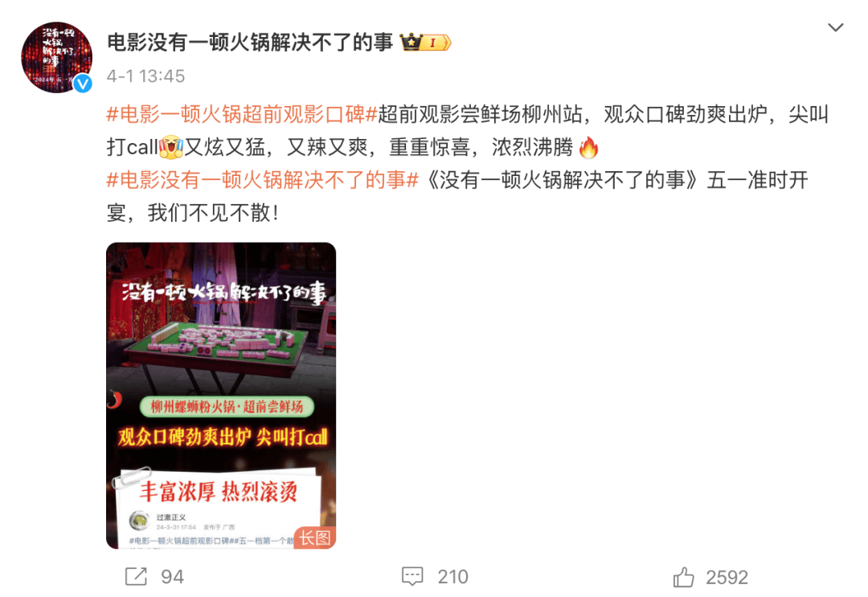Open the mahjong poster long image
This screenshot has height=597, width=868.
(x=221, y=395)
